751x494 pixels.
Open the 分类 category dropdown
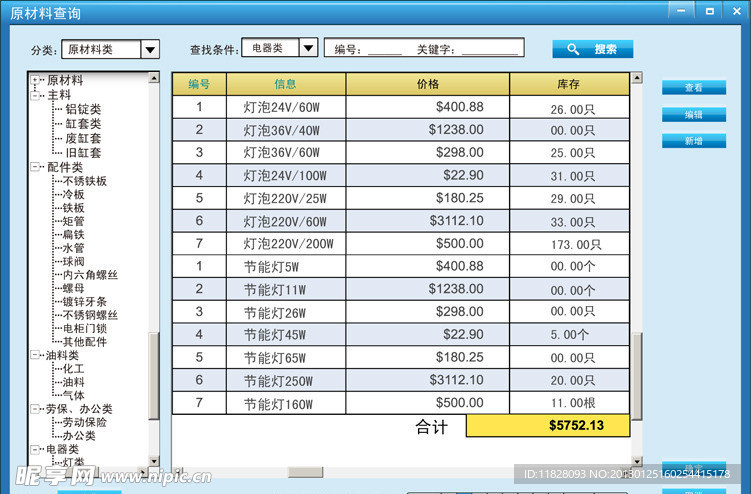[x=150, y=49]
